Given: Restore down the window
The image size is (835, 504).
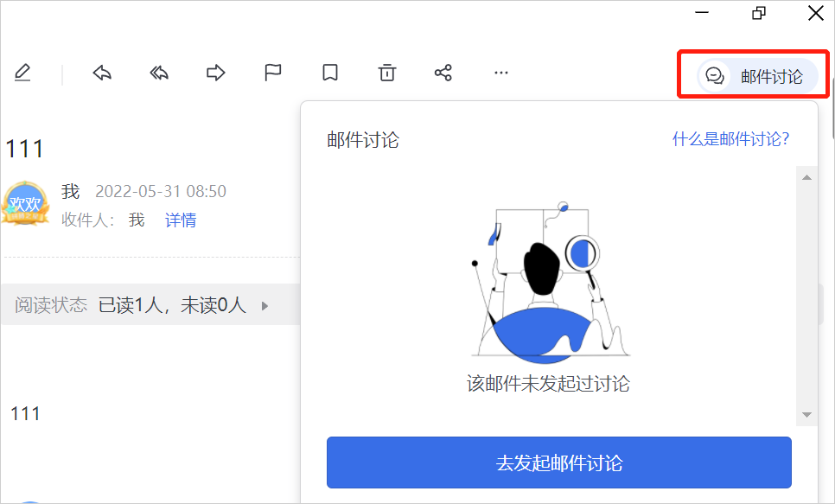Looking at the screenshot, I should pyautogui.click(x=759, y=13).
